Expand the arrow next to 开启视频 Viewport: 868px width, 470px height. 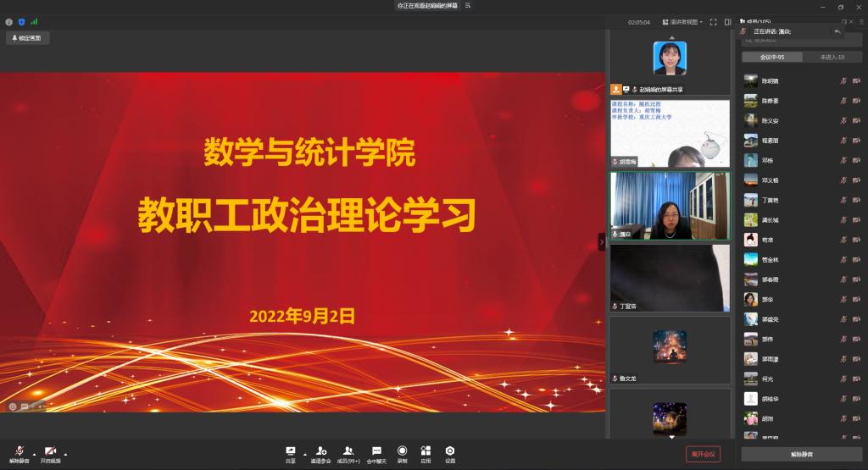[66, 453]
